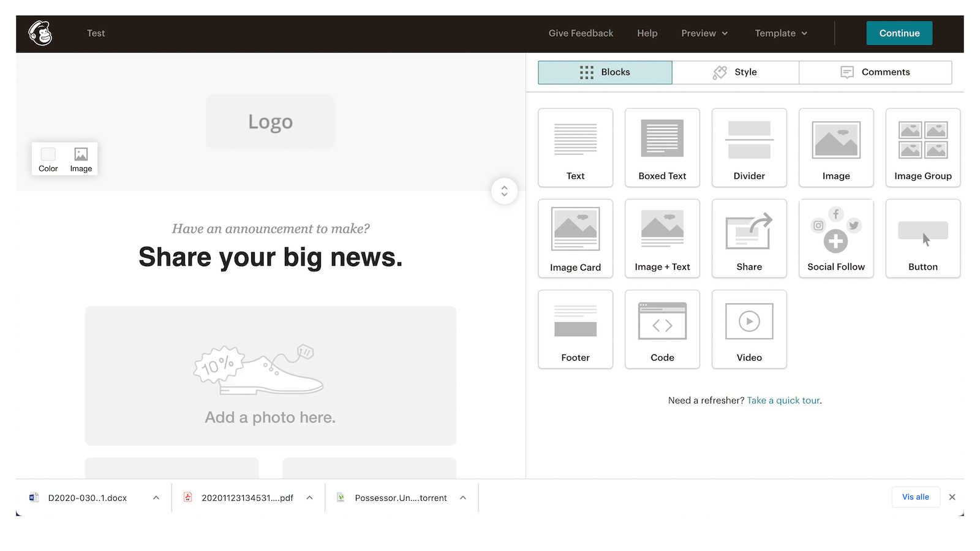
Task: Select the Blocks tab
Action: [x=605, y=72]
